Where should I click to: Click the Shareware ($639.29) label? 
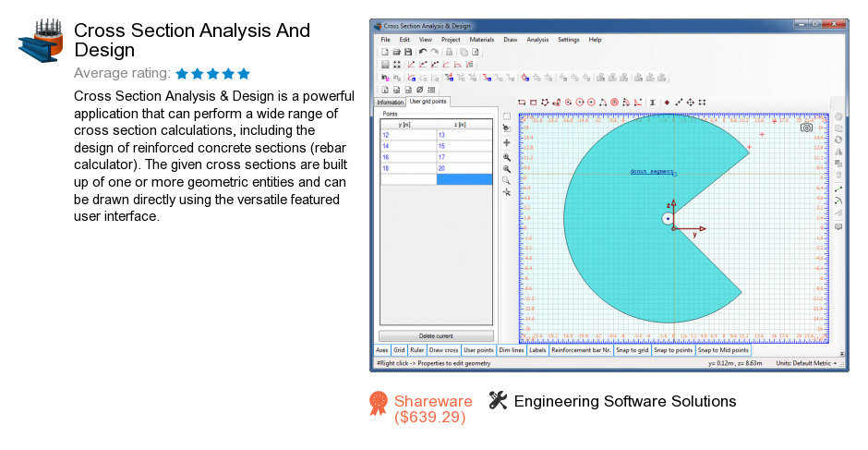coord(433,408)
